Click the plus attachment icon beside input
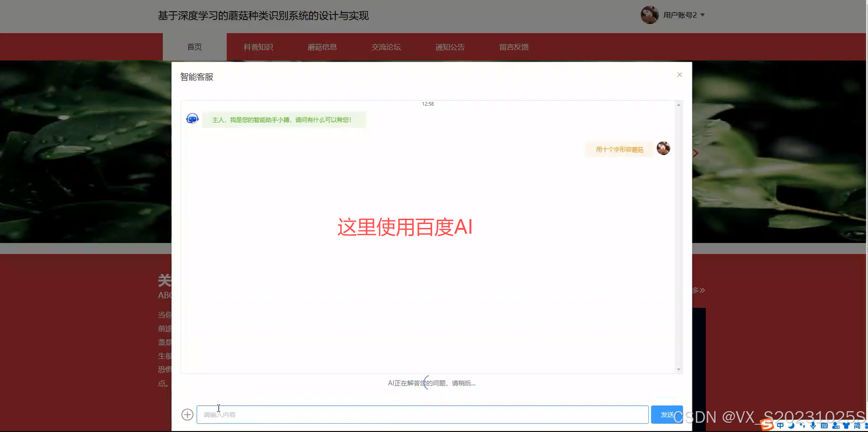868x432 pixels. coord(187,415)
